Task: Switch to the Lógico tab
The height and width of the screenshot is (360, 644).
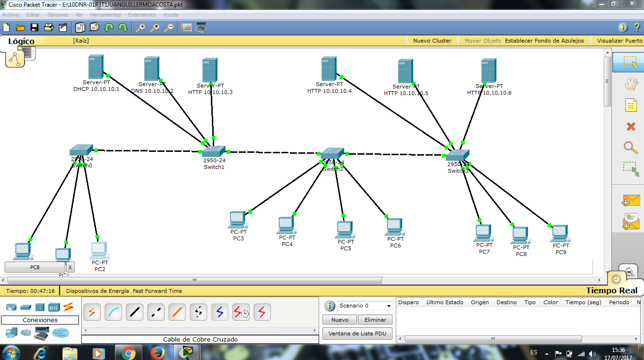Action: click(20, 41)
